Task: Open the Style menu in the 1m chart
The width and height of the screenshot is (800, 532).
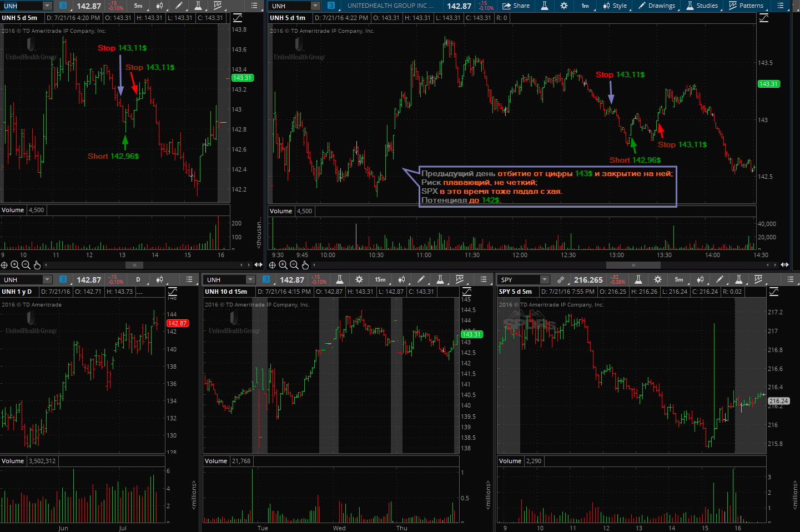Action: (615, 6)
